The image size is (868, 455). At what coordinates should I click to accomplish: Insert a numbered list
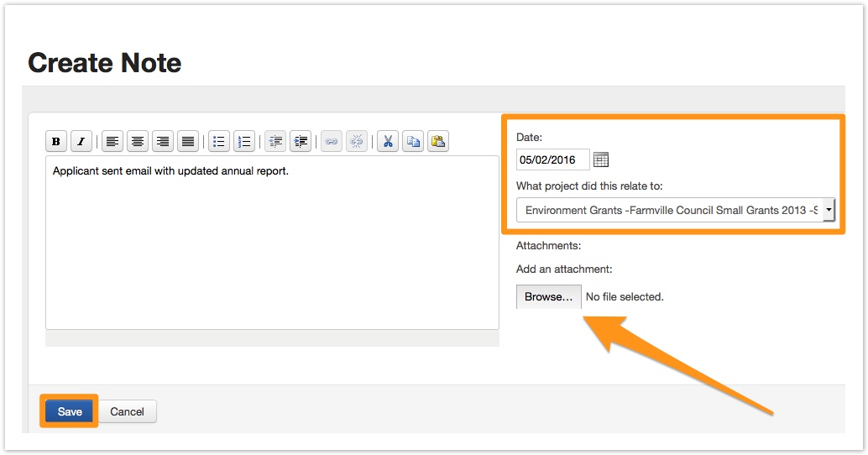click(244, 142)
